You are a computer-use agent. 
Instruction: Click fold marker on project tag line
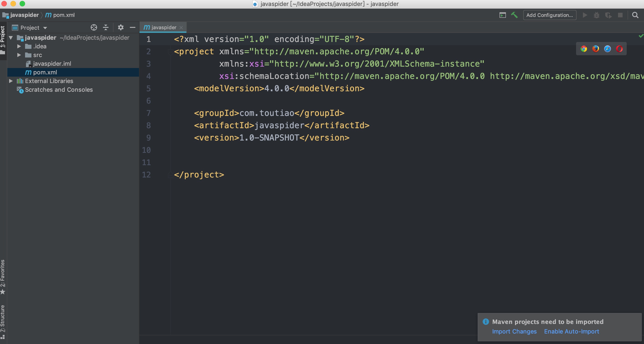click(170, 52)
